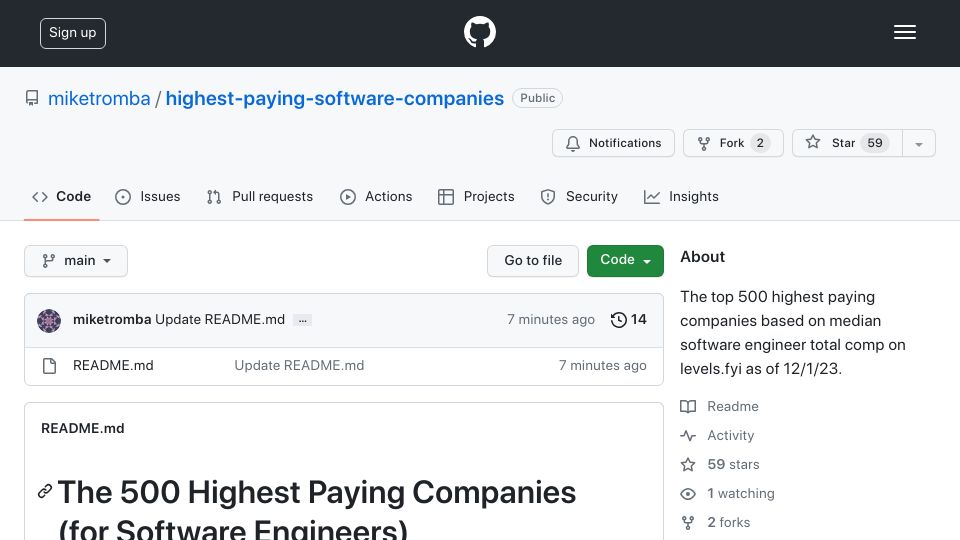Viewport: 960px width, 540px height.
Task: Open the main branch selector dropdown
Action: 76,261
